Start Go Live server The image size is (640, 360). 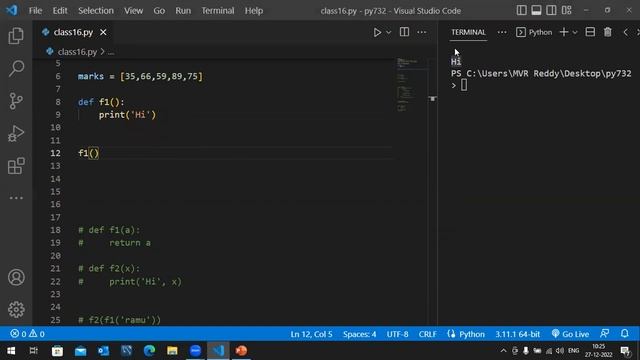point(570,334)
